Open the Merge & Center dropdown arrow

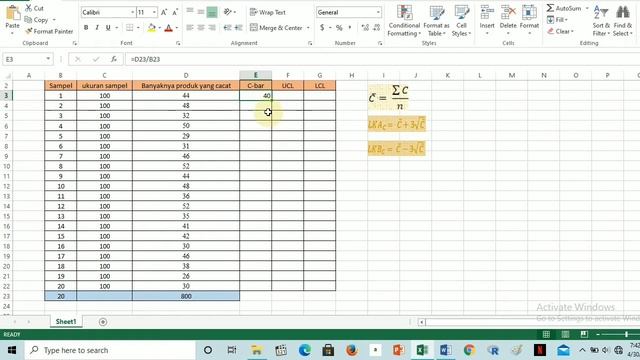[x=308, y=28]
